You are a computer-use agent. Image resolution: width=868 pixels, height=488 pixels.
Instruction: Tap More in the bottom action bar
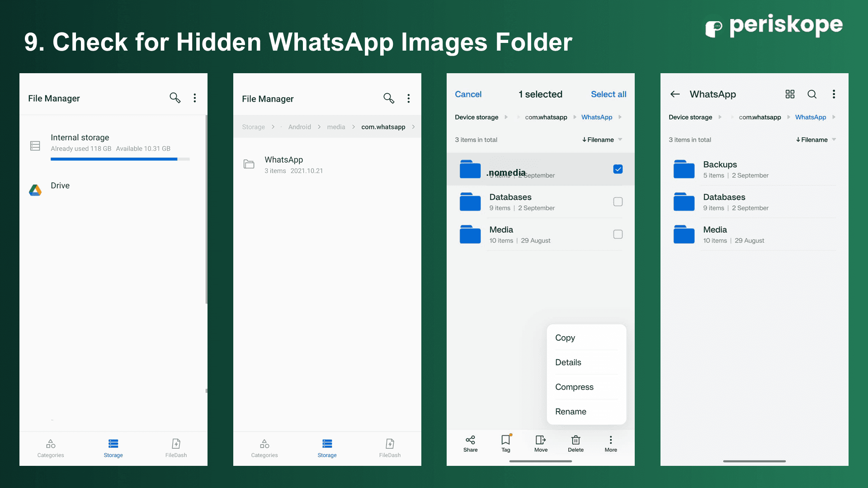611,443
